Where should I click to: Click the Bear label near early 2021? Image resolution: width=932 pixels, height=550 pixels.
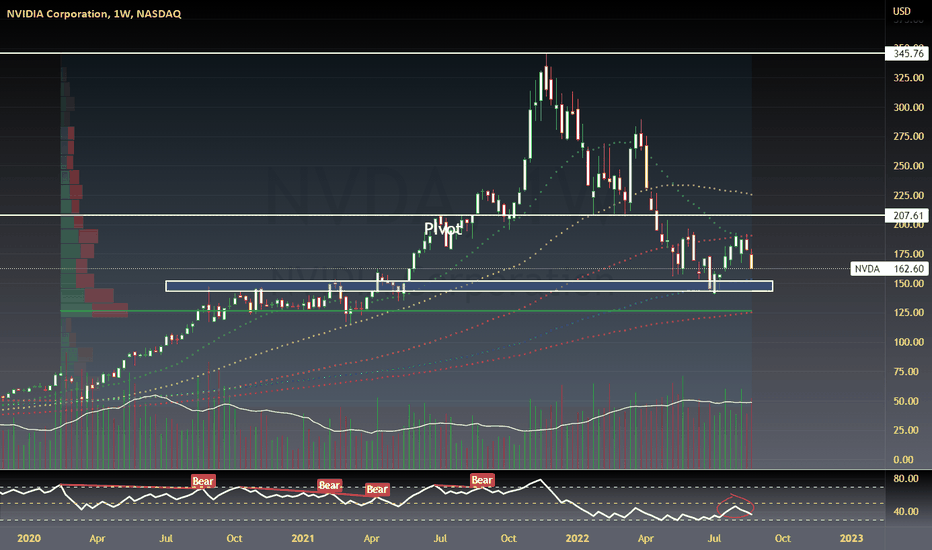click(329, 485)
